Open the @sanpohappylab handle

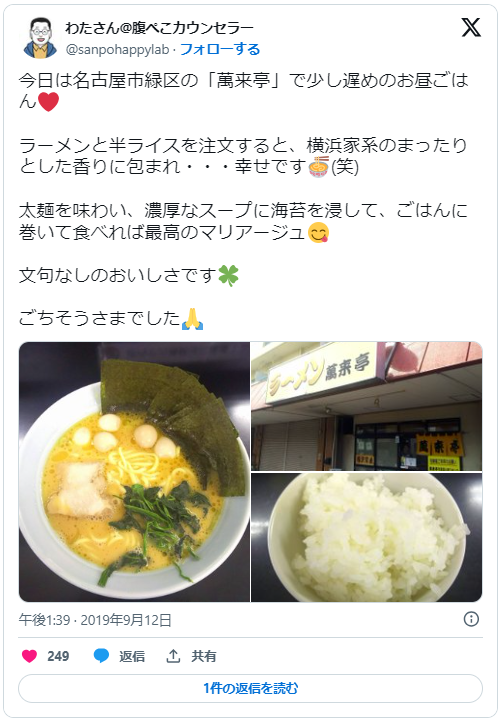[x=117, y=49]
